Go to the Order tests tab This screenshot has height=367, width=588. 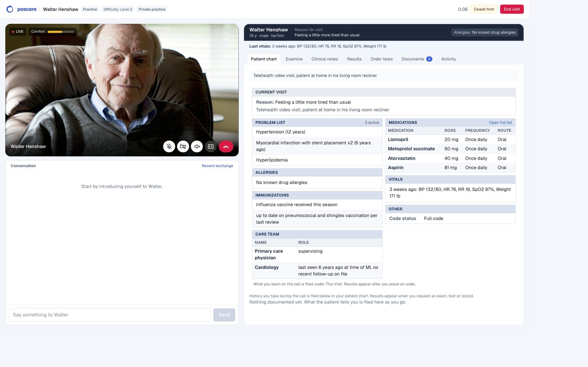[381, 59]
